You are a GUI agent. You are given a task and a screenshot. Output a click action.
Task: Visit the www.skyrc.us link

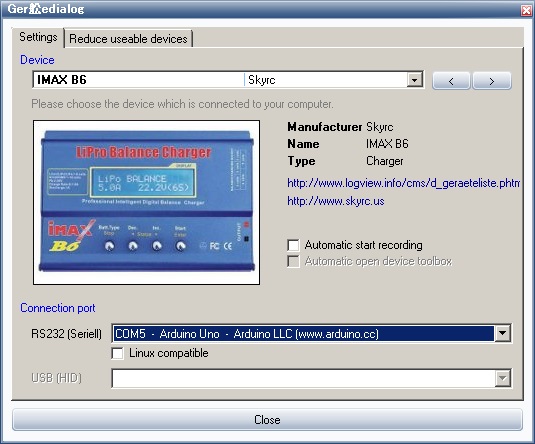tap(336, 201)
